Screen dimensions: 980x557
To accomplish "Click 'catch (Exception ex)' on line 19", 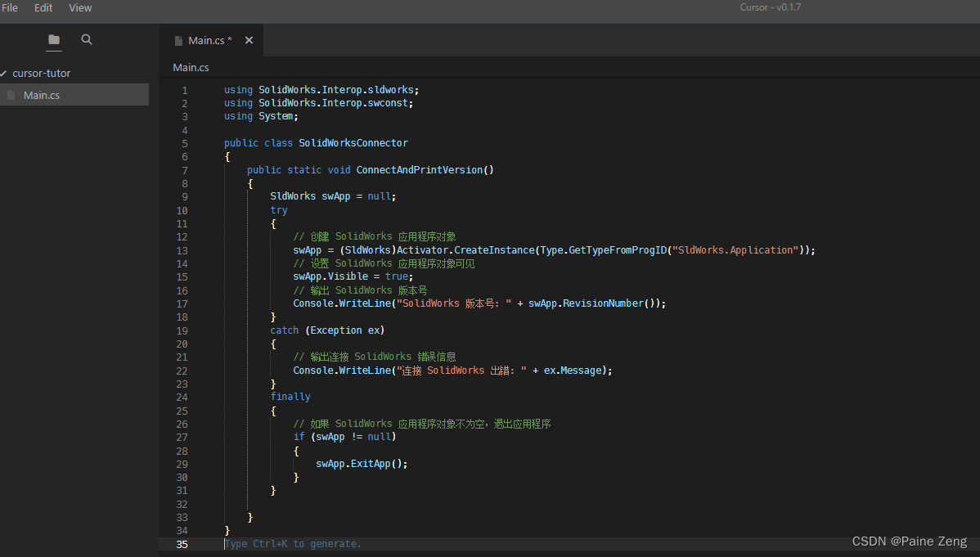I will tap(327, 330).
